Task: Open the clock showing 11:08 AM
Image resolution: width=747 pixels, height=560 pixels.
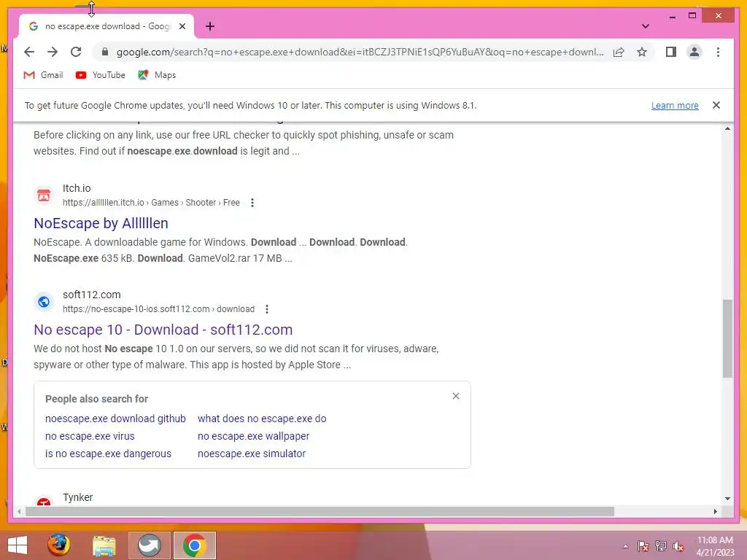Action: [x=715, y=546]
